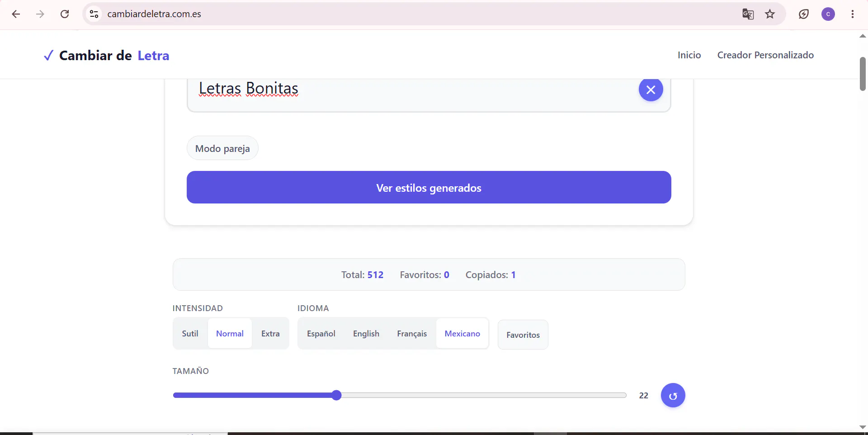The width and height of the screenshot is (868, 435).
Task: Bookmark this page with the star icon
Action: 770,14
